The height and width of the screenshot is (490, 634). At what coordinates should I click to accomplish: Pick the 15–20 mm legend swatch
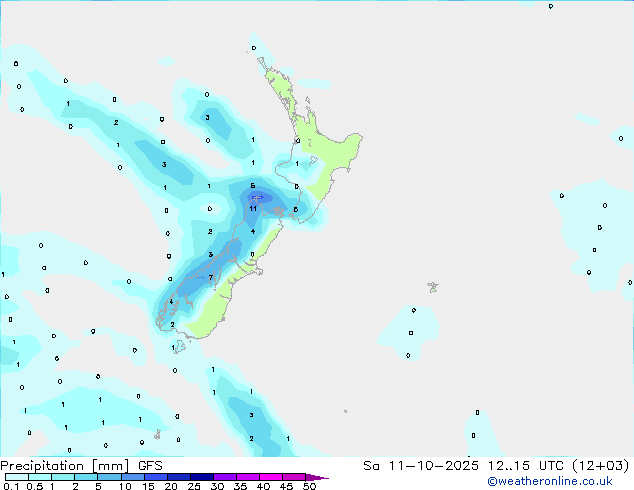155,477
